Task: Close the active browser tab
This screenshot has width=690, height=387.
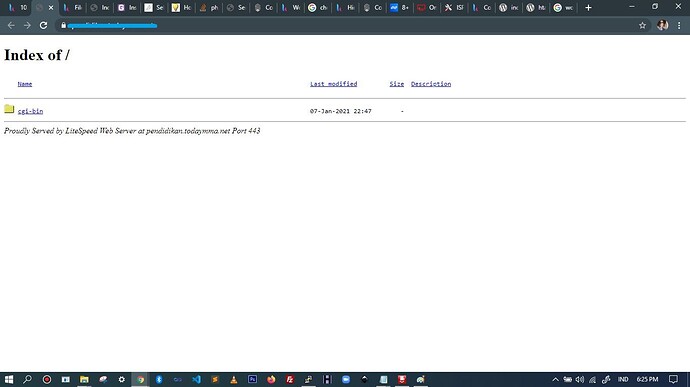Action: coord(51,7)
